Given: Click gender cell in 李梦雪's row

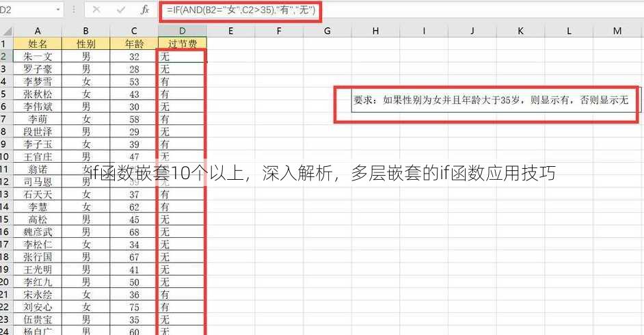Looking at the screenshot, I should pyautogui.click(x=86, y=81).
